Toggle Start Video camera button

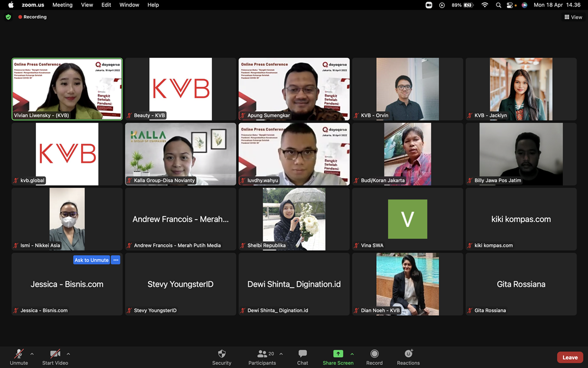click(55, 354)
